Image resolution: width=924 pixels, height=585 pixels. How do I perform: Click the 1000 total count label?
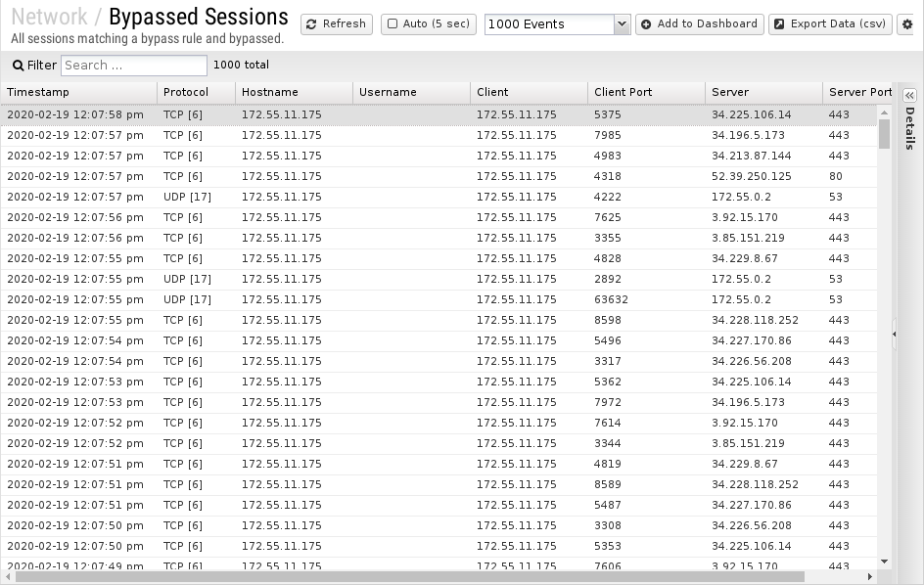pyautogui.click(x=241, y=66)
